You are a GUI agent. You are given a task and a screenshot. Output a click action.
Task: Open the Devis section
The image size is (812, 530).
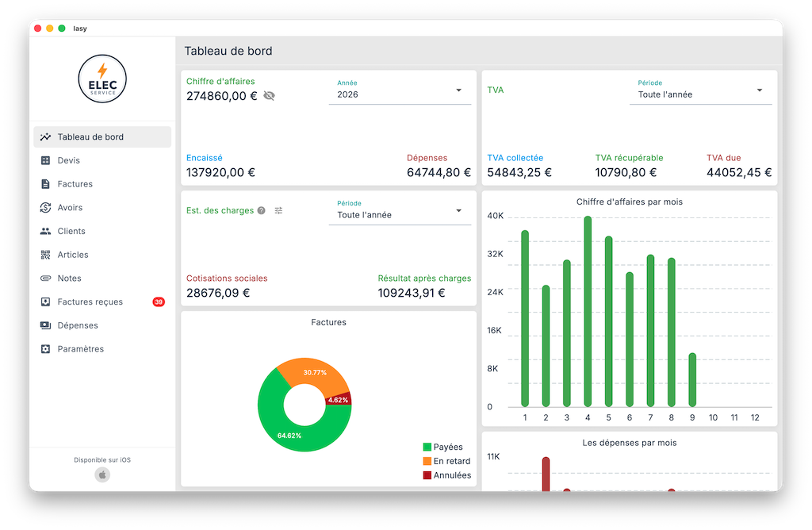click(x=102, y=160)
